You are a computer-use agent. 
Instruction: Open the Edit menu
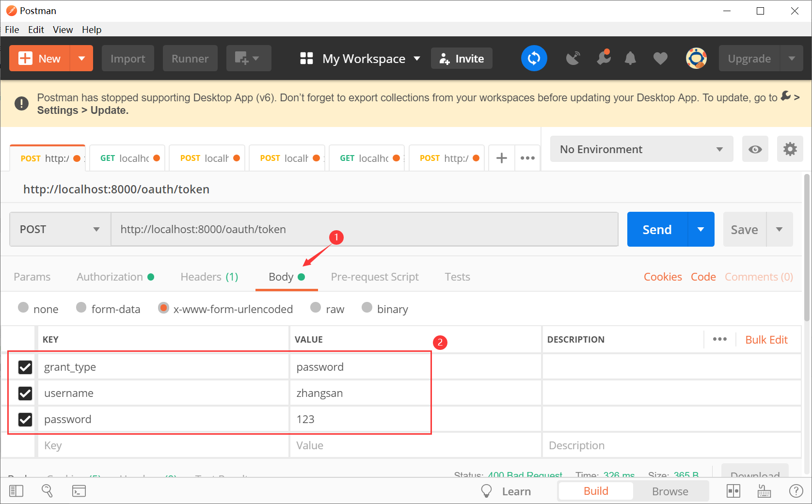tap(36, 30)
